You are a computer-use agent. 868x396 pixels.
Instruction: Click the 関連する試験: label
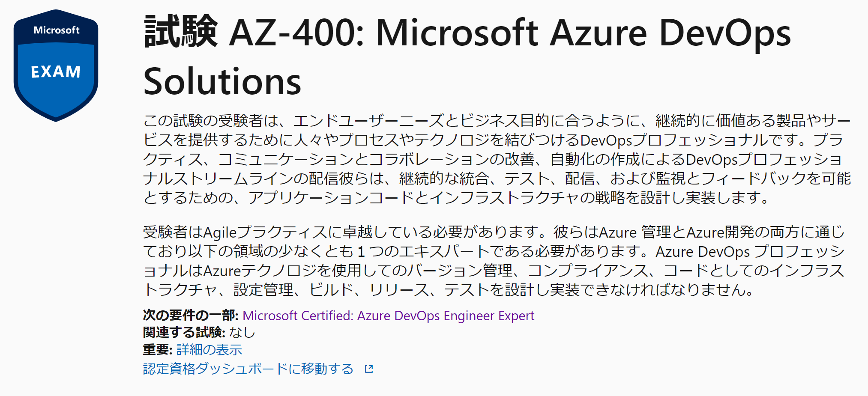tap(184, 333)
